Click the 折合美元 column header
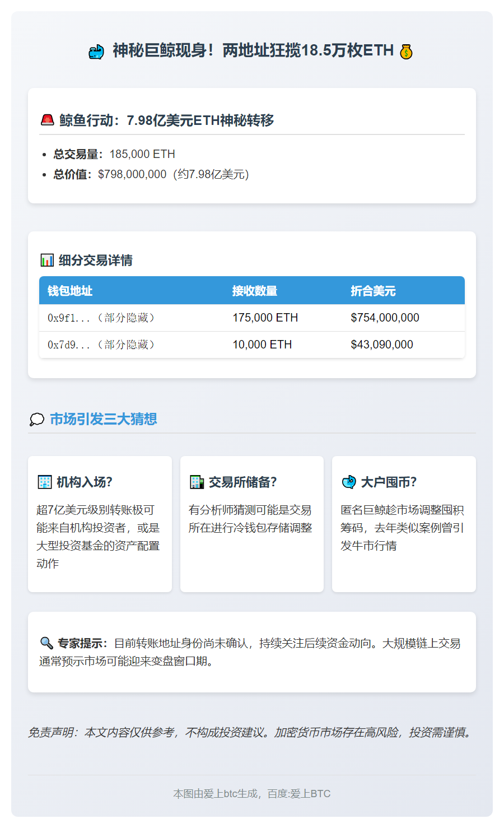 (x=373, y=291)
